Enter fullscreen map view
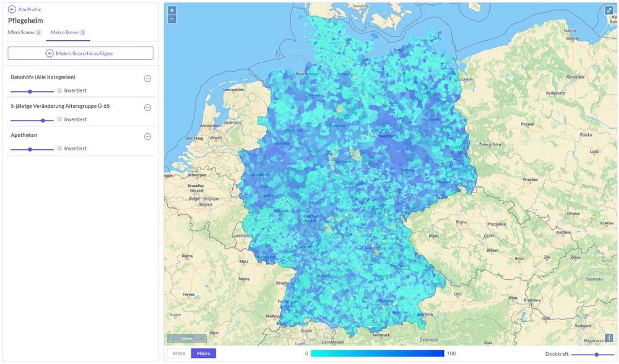This screenshot has width=619, height=364. tap(609, 11)
